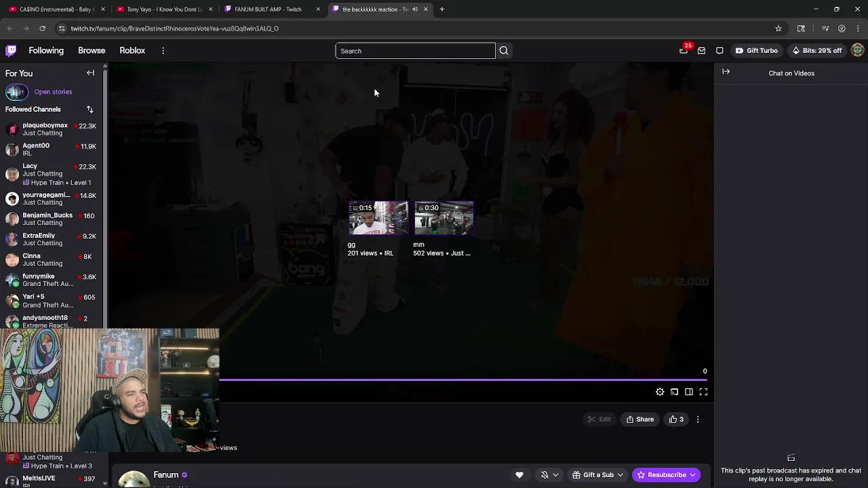
Task: Enter fullscreen in the video player
Action: point(703,392)
